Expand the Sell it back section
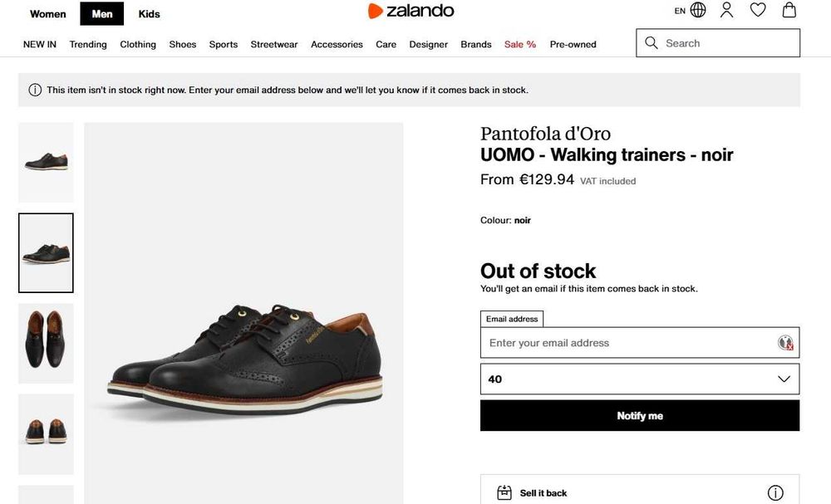 [543, 493]
